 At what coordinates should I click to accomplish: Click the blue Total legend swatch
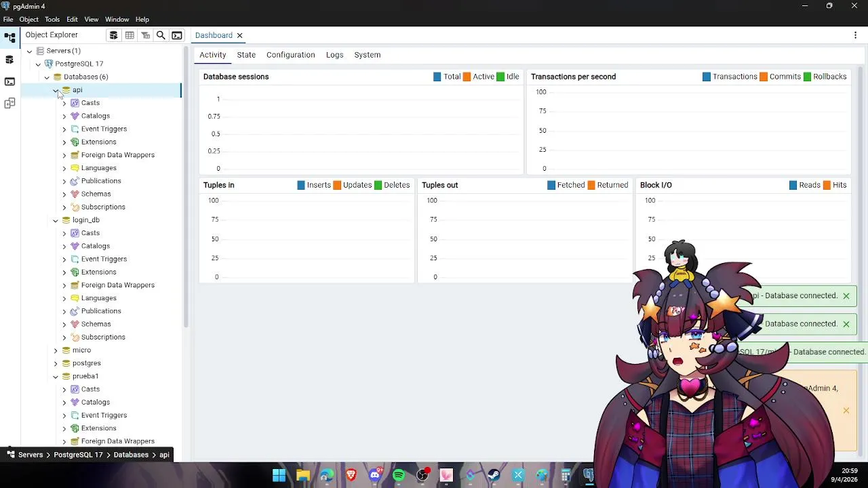click(437, 77)
